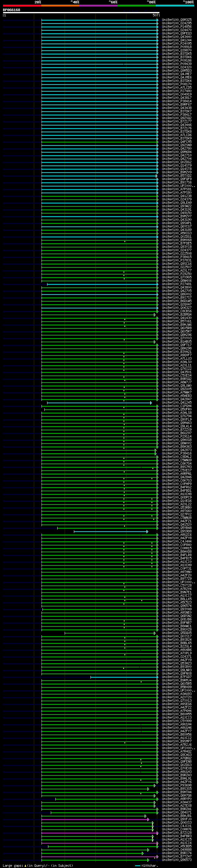This screenshot has width=197, height=868.
Task: Select label UniRef100_B3TDK6
Action: click(177, 57)
